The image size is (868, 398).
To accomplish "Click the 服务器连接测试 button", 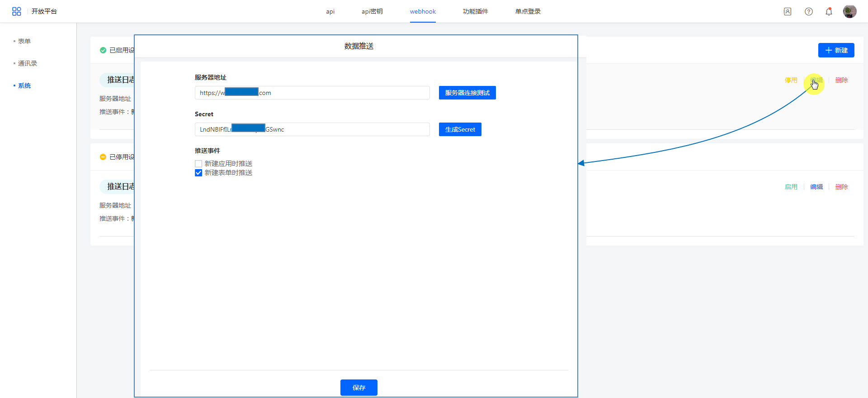I will pos(467,93).
